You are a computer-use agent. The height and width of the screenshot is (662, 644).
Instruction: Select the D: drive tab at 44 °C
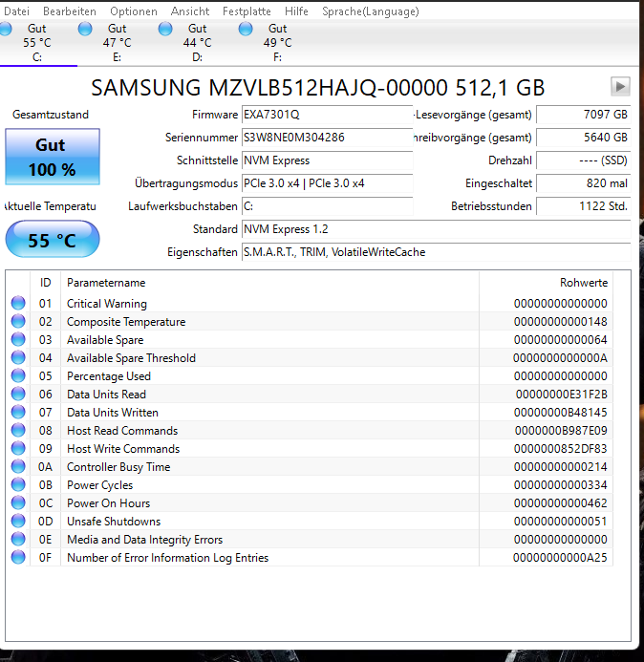(x=197, y=43)
